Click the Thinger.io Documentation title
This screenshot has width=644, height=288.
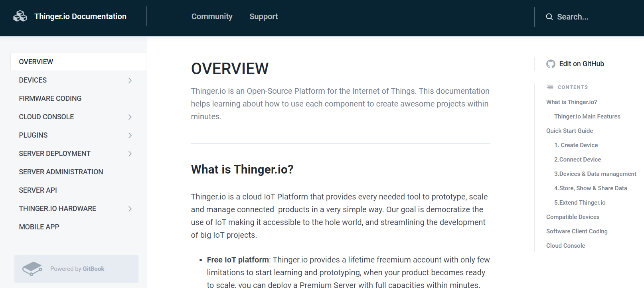80,16
